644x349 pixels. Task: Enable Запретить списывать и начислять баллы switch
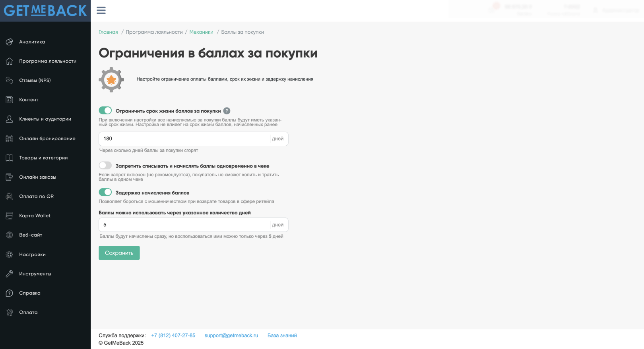tap(105, 166)
